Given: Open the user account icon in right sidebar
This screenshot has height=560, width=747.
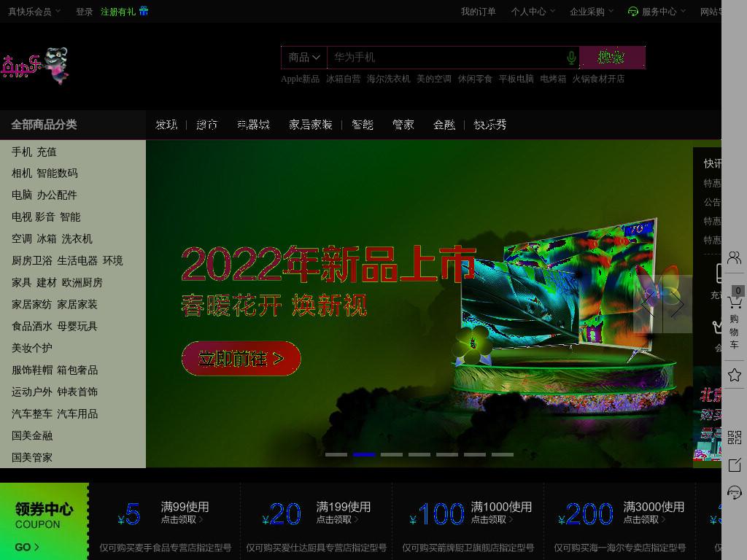Looking at the screenshot, I should click(x=734, y=257).
